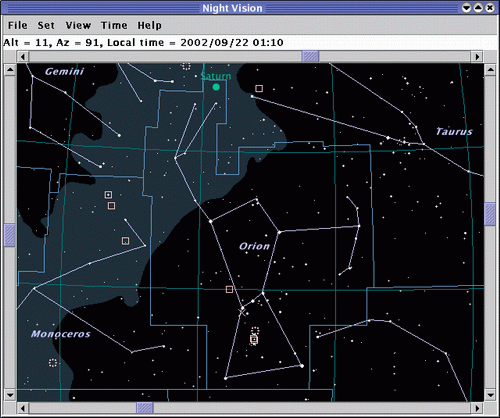The image size is (500, 418).
Task: Click the dotted circle cluster marker in Monoceros
Action: (x=53, y=363)
